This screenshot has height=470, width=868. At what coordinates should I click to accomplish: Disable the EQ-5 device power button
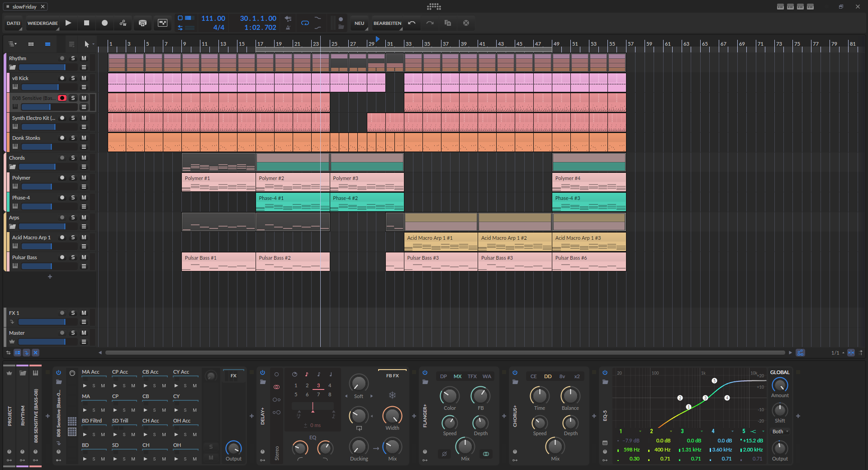pyautogui.click(x=605, y=373)
